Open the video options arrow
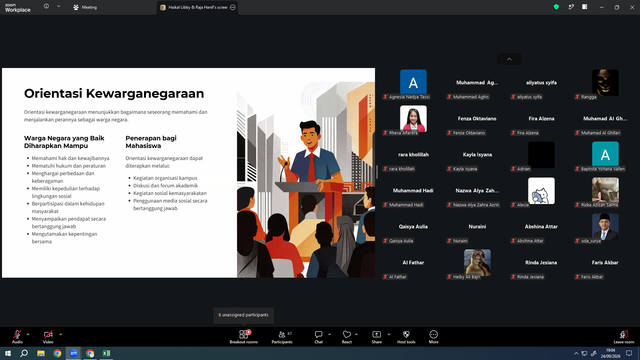This screenshot has width=640, height=360. (x=60, y=334)
